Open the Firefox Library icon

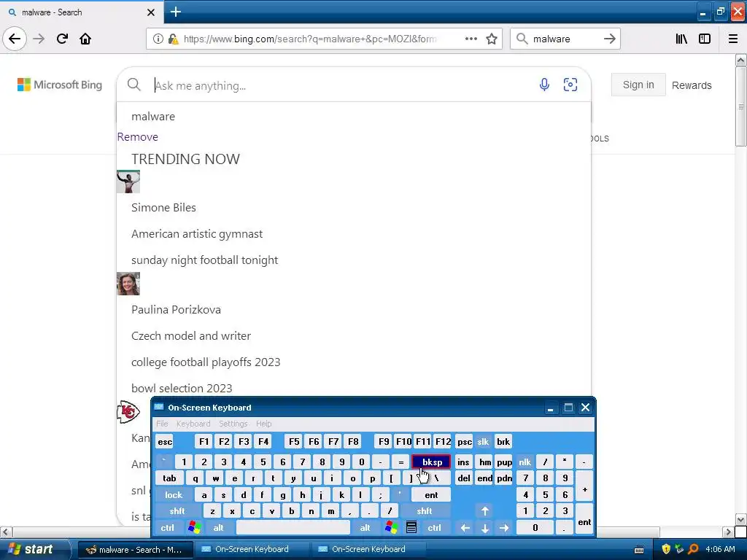[681, 39]
